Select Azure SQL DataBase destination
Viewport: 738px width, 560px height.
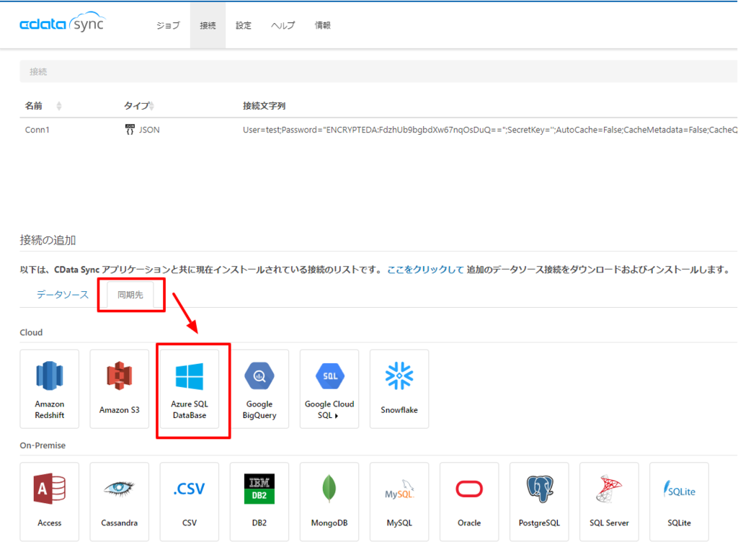click(x=190, y=388)
